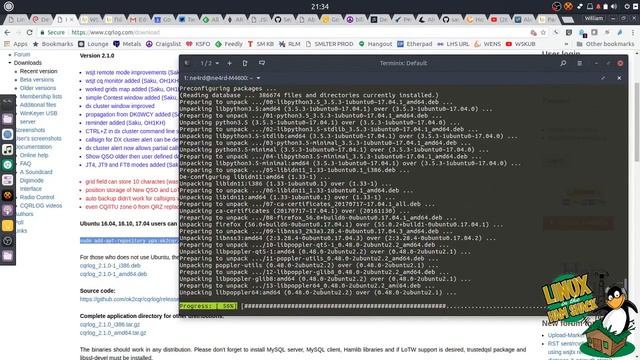Close the ne4rd terminal pane
640x360 pixels.
(619, 78)
